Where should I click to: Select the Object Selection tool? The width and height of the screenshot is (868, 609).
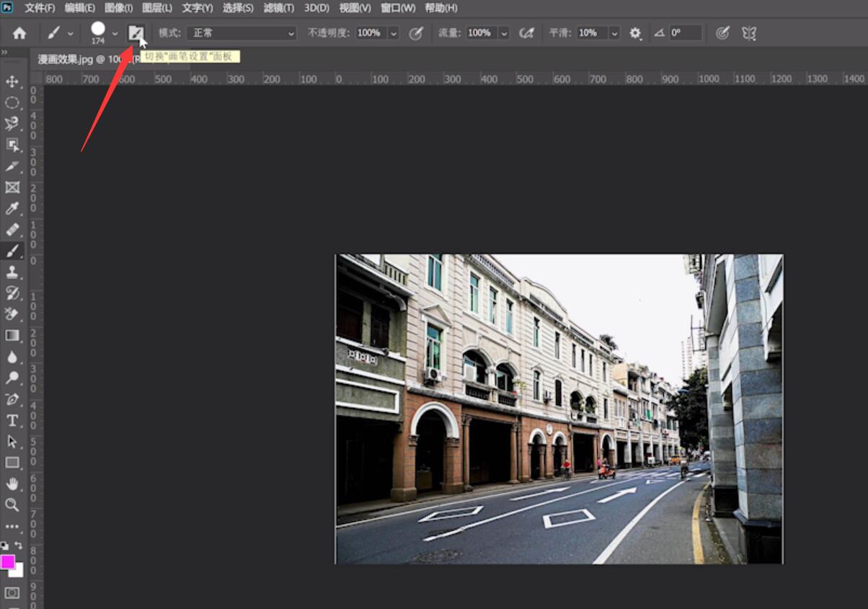(12, 145)
